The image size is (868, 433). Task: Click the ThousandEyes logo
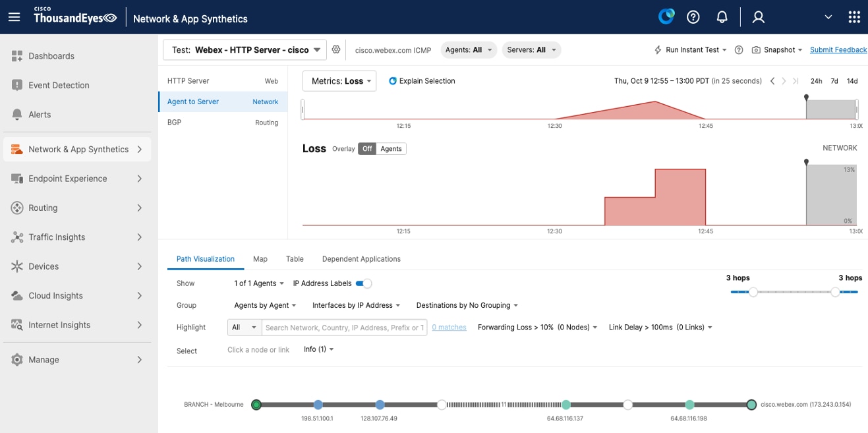[75, 17]
